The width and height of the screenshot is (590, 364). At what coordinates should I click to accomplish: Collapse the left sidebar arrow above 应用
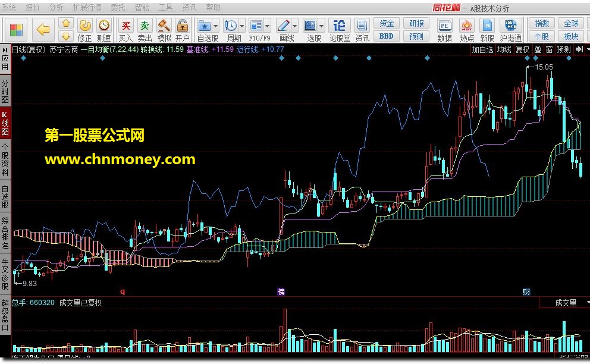(5, 49)
